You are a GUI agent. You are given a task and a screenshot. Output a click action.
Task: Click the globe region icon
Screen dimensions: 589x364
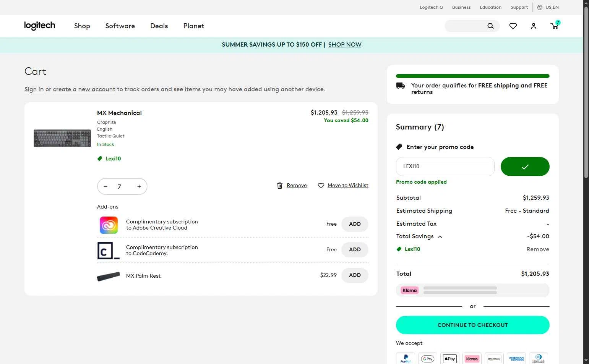click(x=540, y=7)
